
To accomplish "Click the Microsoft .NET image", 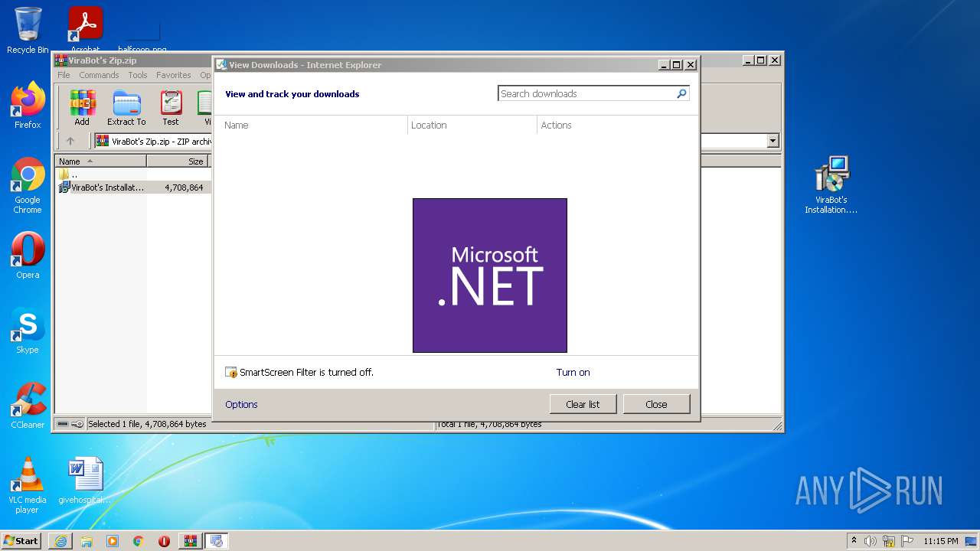I will click(x=490, y=275).
